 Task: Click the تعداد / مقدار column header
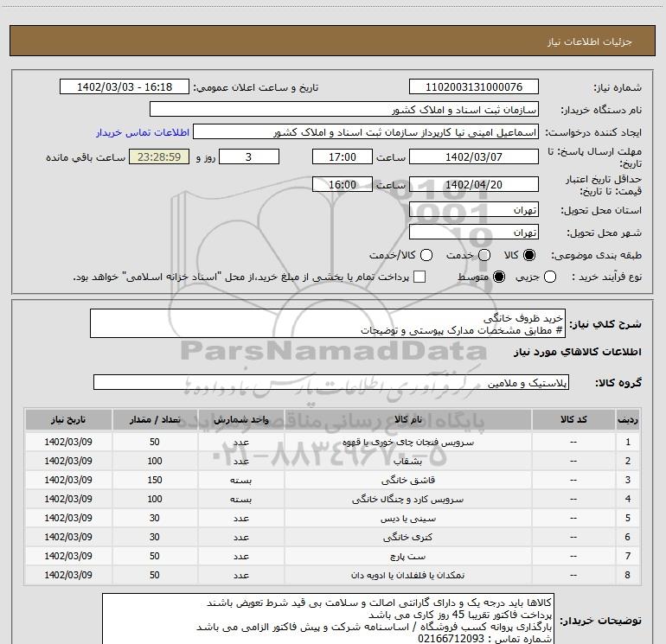click(155, 419)
